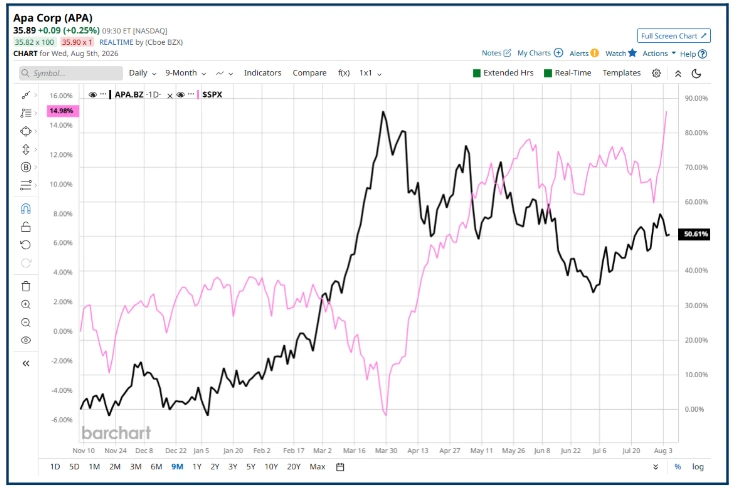Open Notes link
732x489 pixels.
pos(496,53)
